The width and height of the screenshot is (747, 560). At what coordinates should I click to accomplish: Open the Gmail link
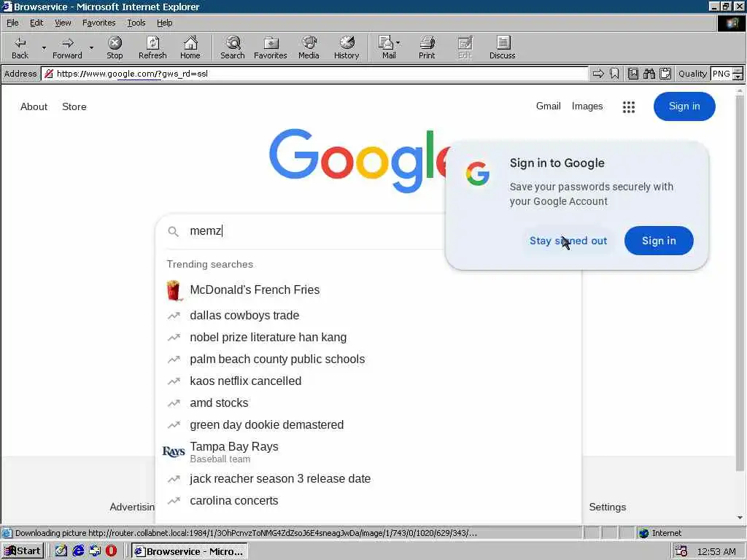coord(549,106)
